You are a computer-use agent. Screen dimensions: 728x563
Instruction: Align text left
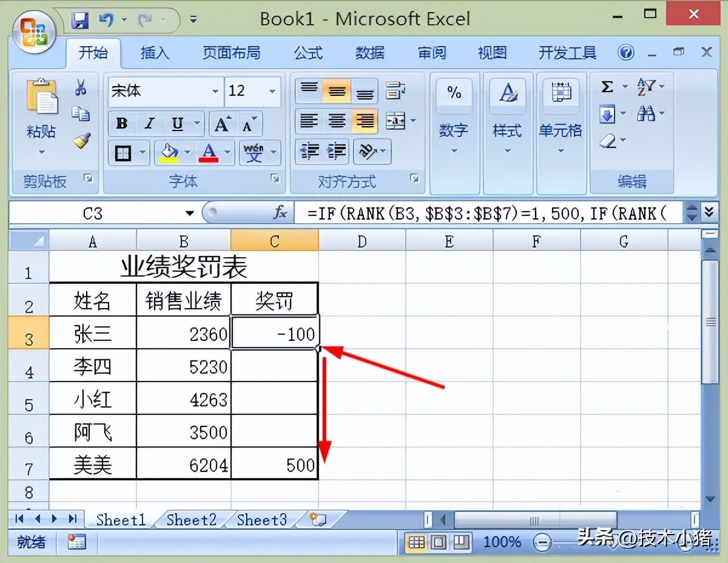309,121
